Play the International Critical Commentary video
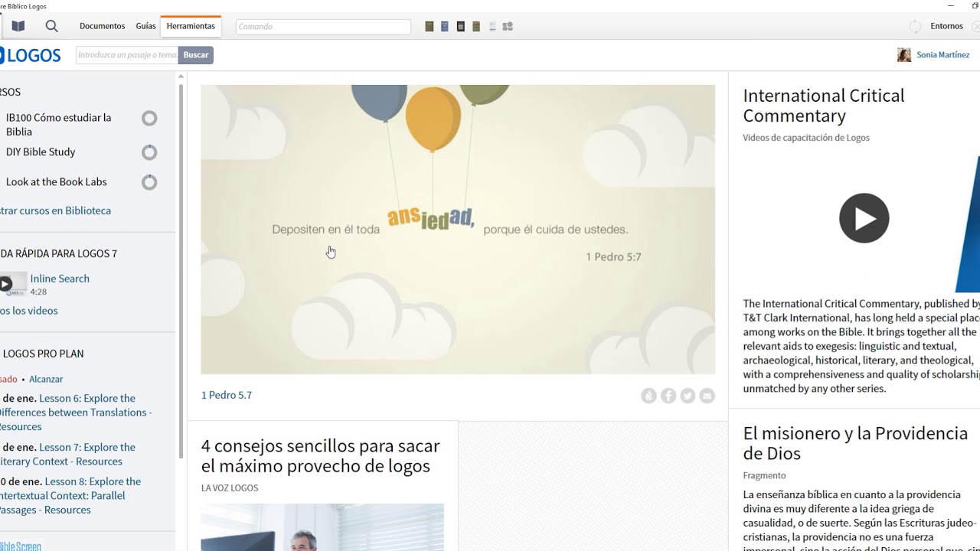Screen dimensions: 980x551 coord(864,218)
